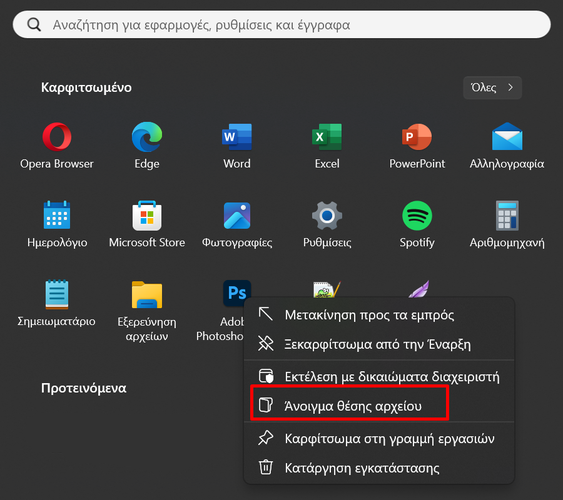Viewport: 563px width, 500px height.
Task: Click the Καρφιτσωμένο section heading
Action: click(x=86, y=88)
